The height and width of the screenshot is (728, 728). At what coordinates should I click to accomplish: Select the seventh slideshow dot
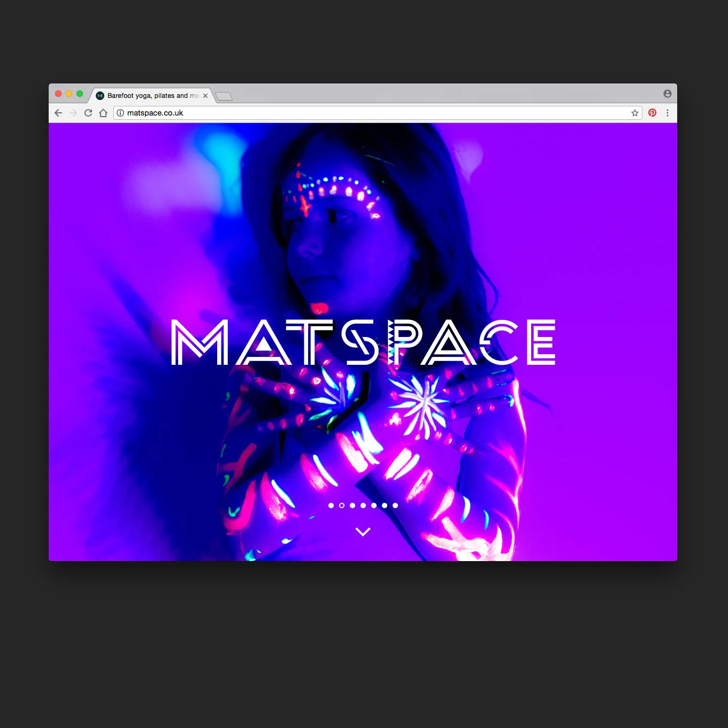395,505
